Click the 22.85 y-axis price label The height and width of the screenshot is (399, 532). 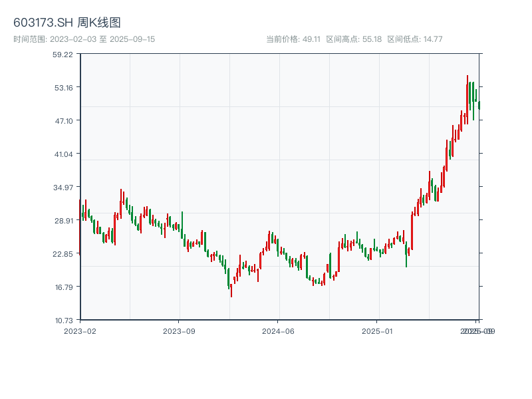pos(63,254)
